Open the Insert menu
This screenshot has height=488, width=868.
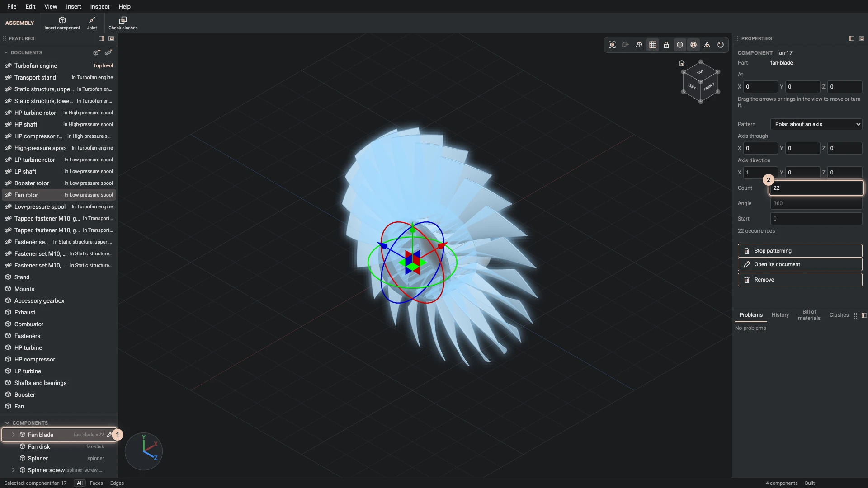73,6
